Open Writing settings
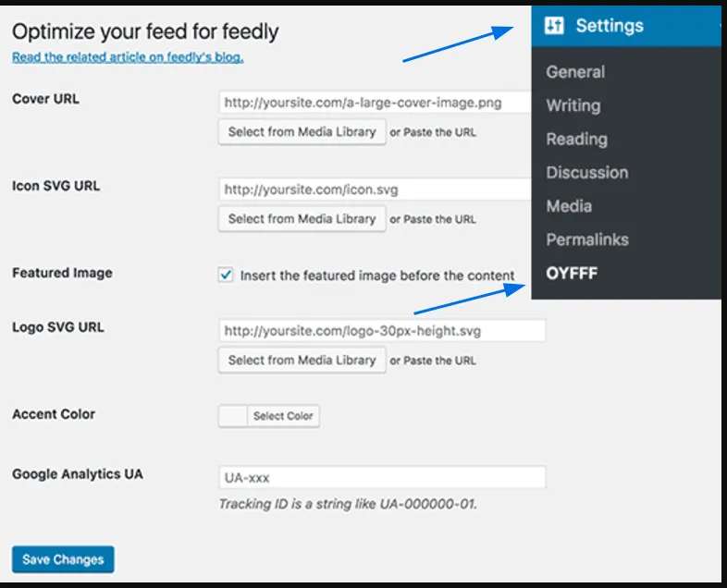This screenshot has width=727, height=588. click(573, 105)
